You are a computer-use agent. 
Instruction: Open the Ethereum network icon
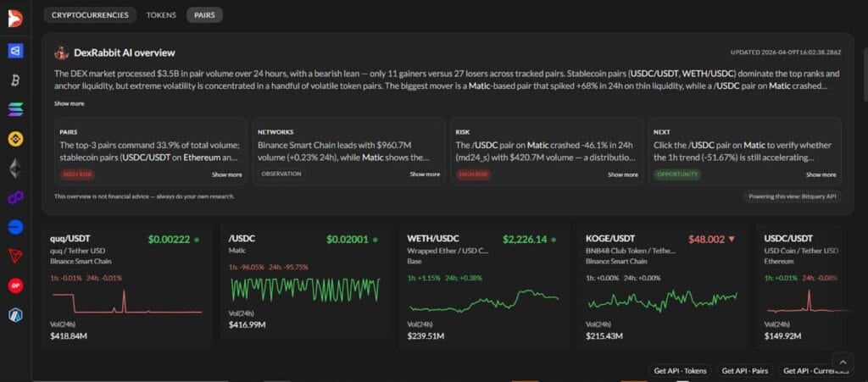[x=15, y=169]
